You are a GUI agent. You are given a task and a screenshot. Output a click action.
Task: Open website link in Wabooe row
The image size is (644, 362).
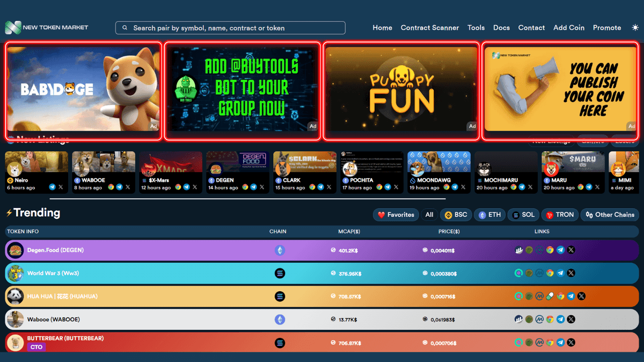[550, 319]
